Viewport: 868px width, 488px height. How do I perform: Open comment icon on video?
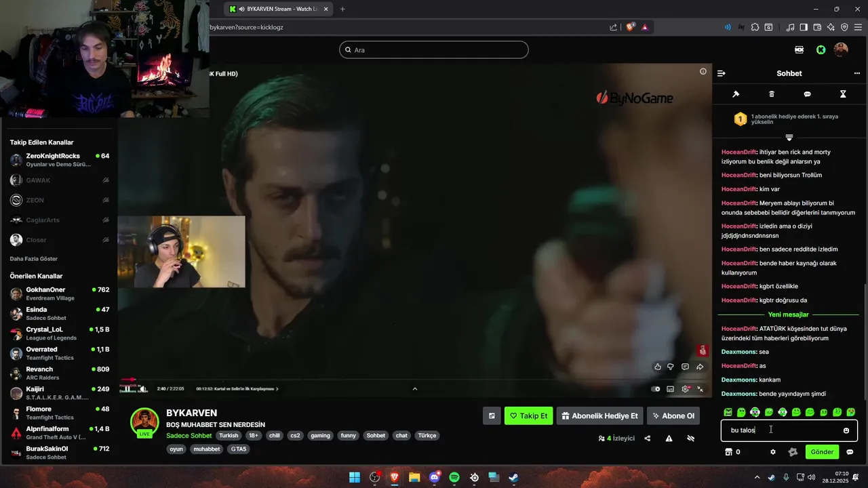685,367
